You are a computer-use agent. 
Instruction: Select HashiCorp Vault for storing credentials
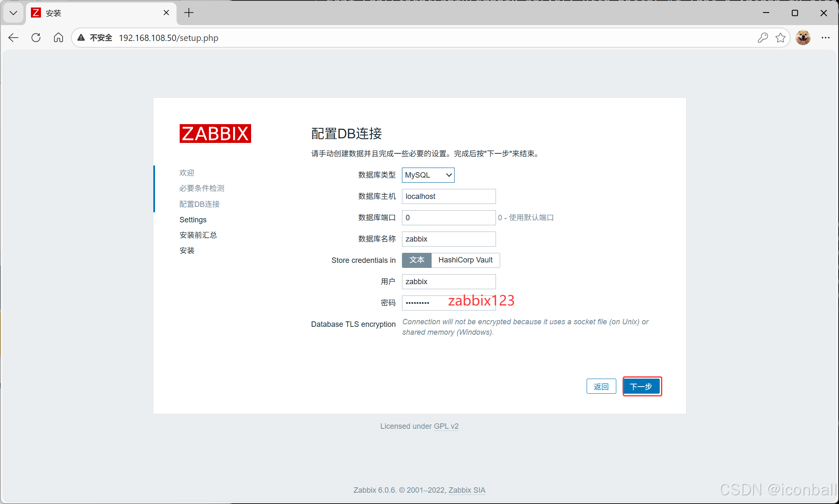click(465, 260)
